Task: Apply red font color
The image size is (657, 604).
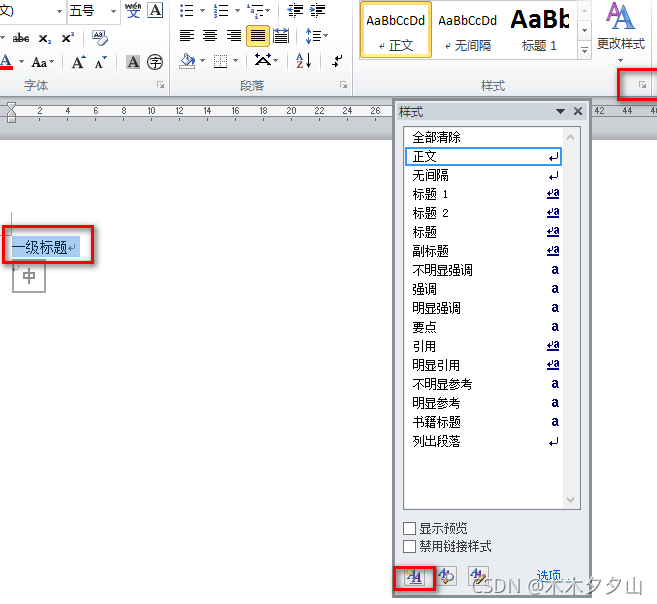Action: (x=6, y=62)
